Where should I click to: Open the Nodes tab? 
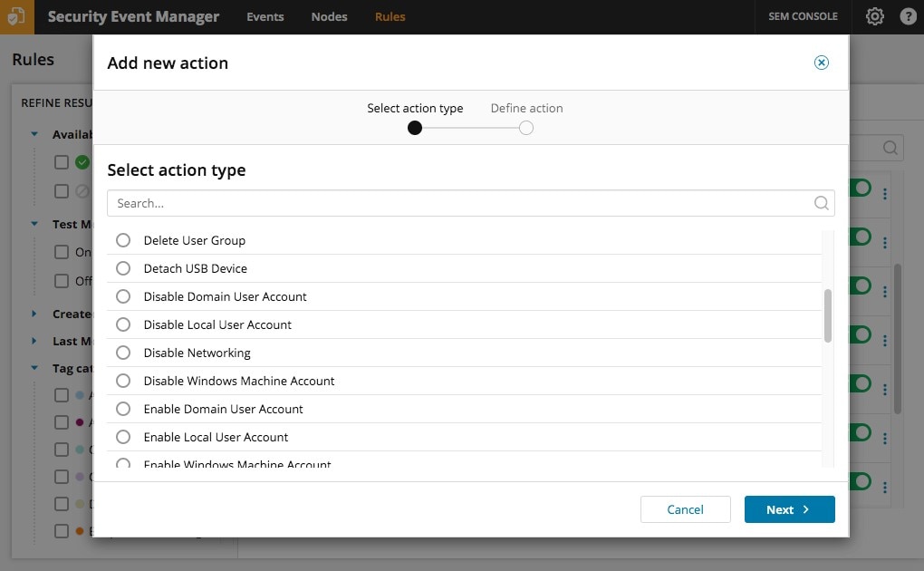pyautogui.click(x=329, y=16)
